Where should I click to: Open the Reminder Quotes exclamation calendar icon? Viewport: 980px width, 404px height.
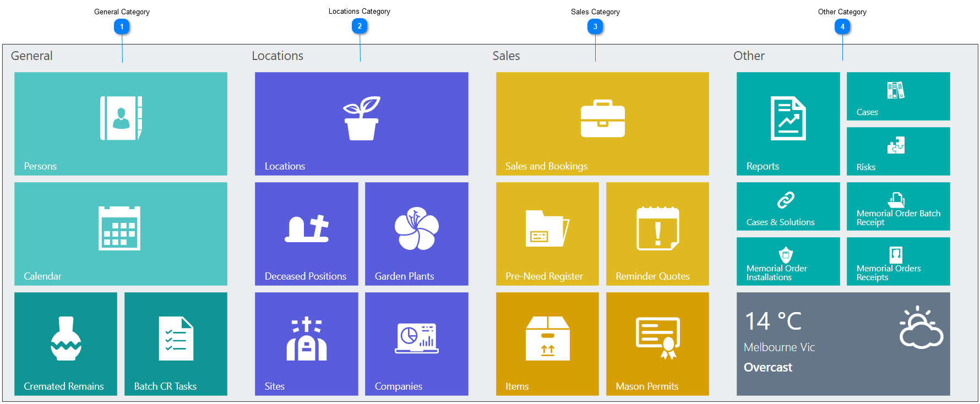[658, 228]
